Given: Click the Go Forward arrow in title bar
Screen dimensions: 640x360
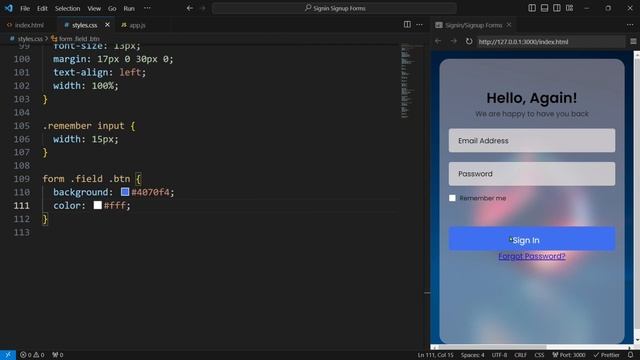Looking at the screenshot, I should click(203, 8).
